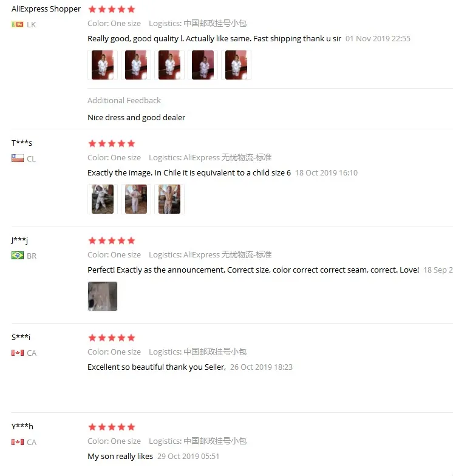Screen dimensions: 453x476
Task: Click the reviewer name AliExpress Shopper
Action: click(x=46, y=8)
